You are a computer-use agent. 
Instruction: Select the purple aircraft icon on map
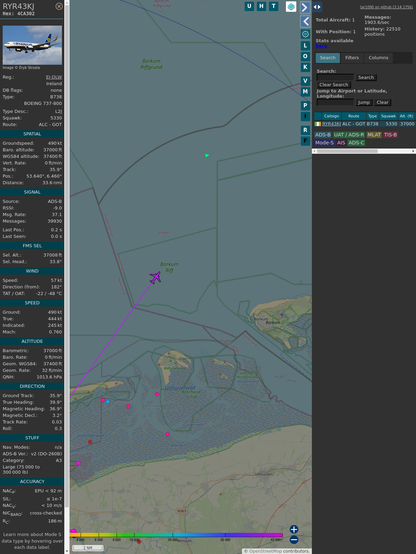[155, 277]
